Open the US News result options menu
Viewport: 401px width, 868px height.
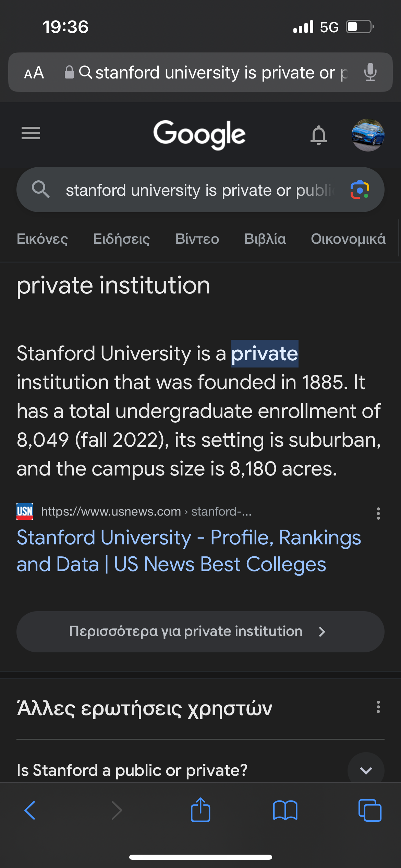[x=378, y=513]
